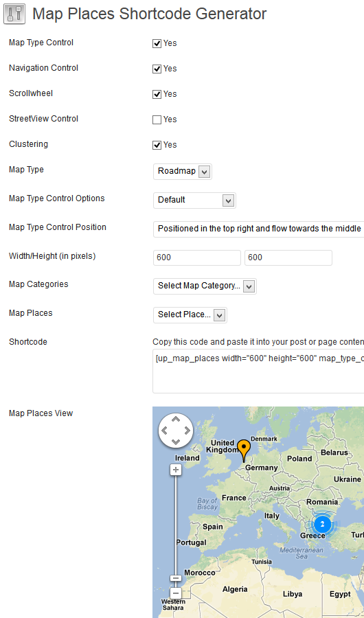The image size is (364, 618).
Task: Pan the map down with the arrow
Action: coord(176,442)
